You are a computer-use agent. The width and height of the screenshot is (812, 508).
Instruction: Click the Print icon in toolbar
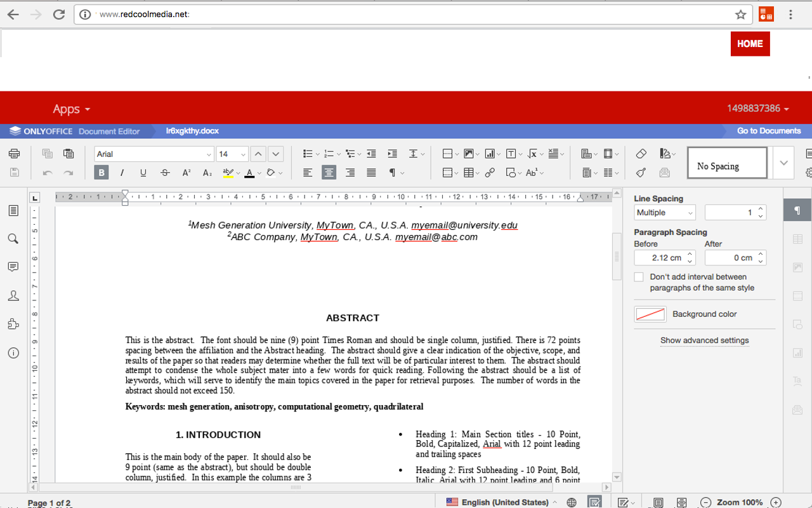[14, 154]
